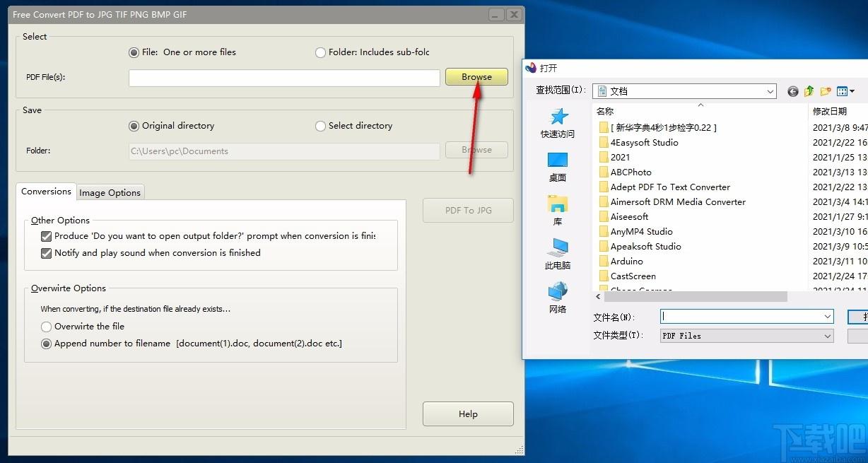Choose 'Folder: Includes sub-folders' radio option
The image size is (868, 463).
point(373,52)
